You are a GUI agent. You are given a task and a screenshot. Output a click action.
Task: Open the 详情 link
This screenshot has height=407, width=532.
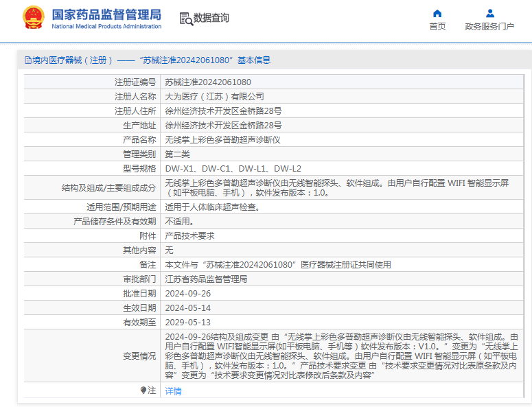174,391
